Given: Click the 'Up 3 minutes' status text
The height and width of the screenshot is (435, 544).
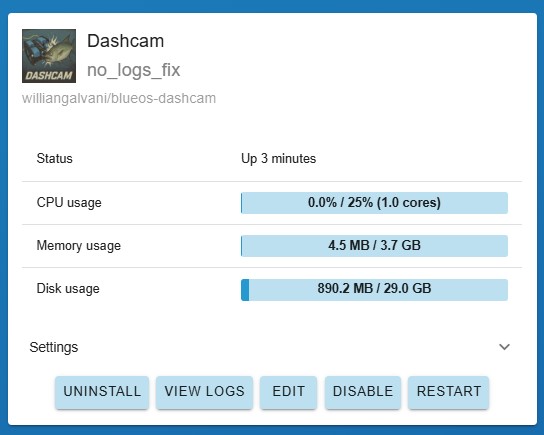Looking at the screenshot, I should click(x=279, y=159).
